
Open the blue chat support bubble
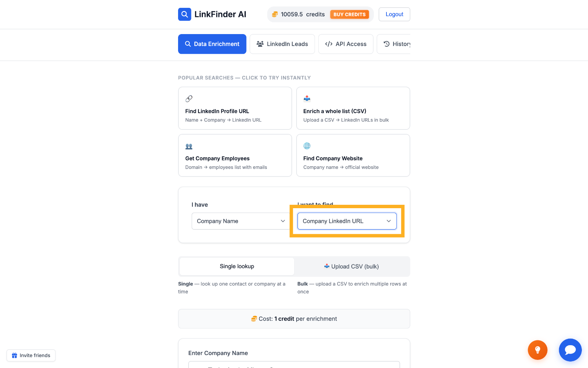(x=570, y=350)
